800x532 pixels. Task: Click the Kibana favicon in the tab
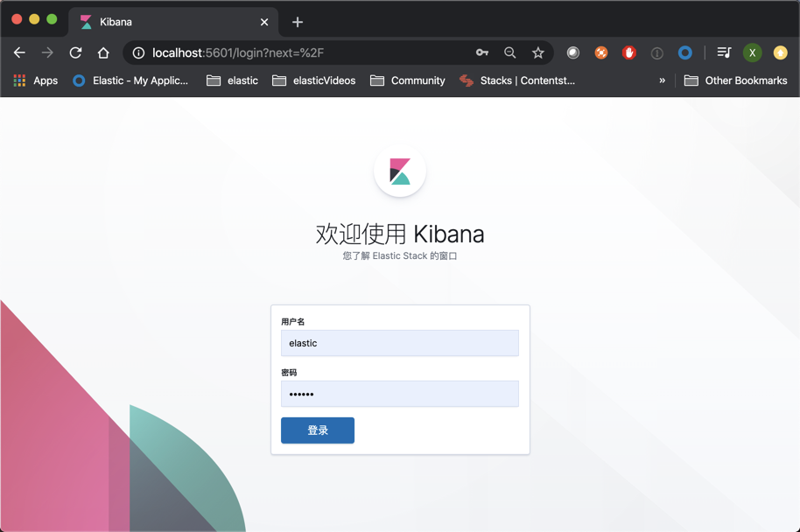87,22
